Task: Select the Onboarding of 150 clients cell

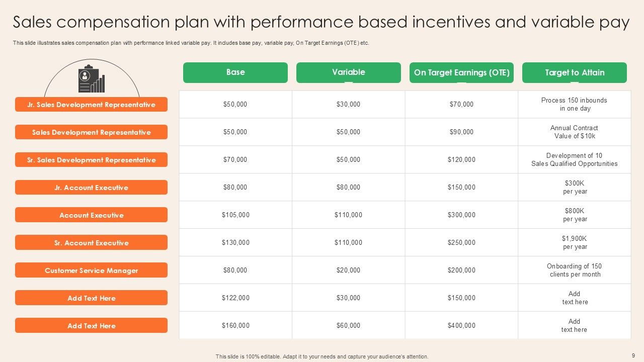Action: click(x=575, y=270)
